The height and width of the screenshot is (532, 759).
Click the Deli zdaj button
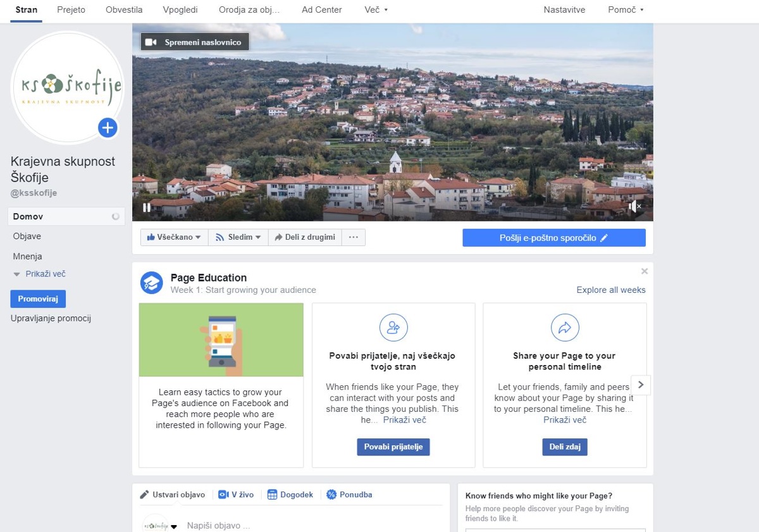tap(565, 447)
